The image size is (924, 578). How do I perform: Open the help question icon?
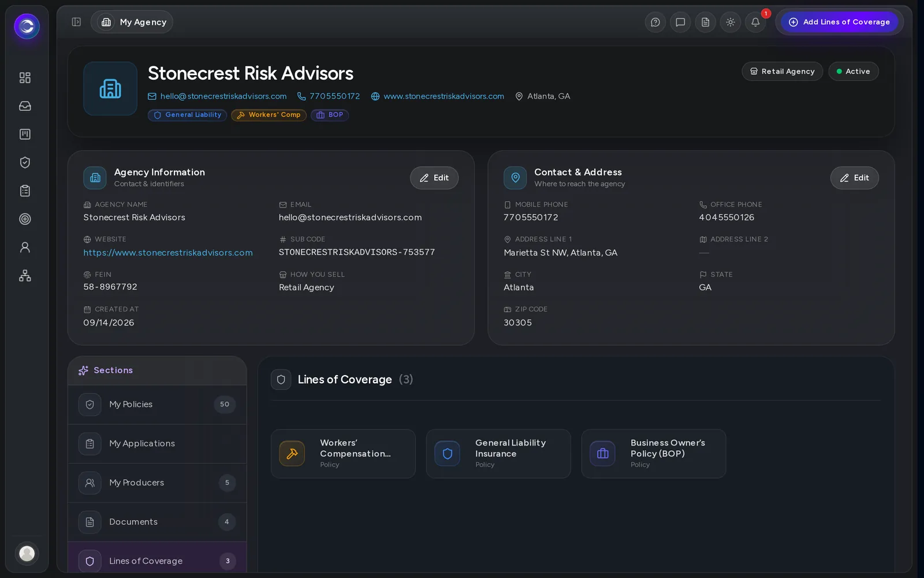[655, 22]
